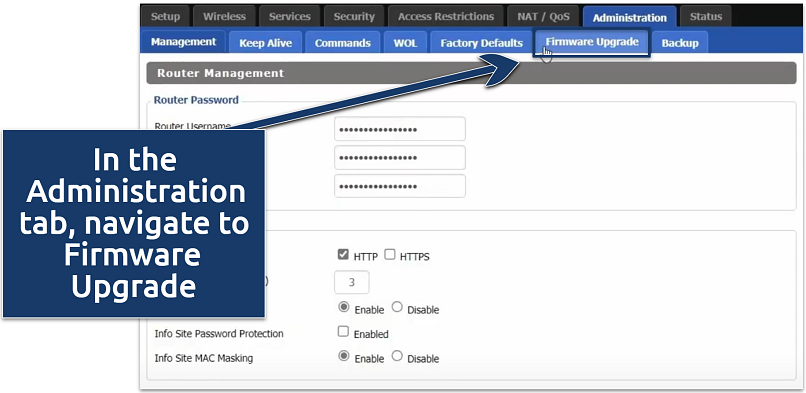Navigate to Firmware Upgrade sub-tab
Viewport: 806px width, 393px height.
pos(592,42)
